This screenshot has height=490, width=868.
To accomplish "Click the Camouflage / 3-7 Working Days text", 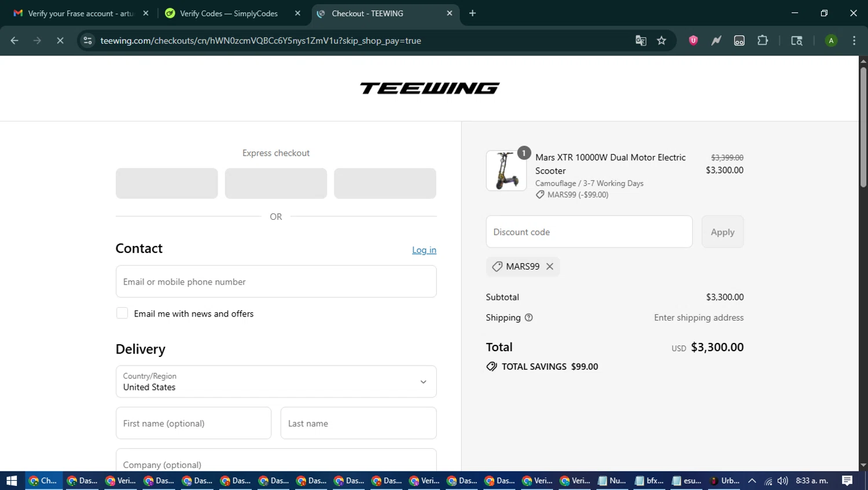I will (589, 183).
